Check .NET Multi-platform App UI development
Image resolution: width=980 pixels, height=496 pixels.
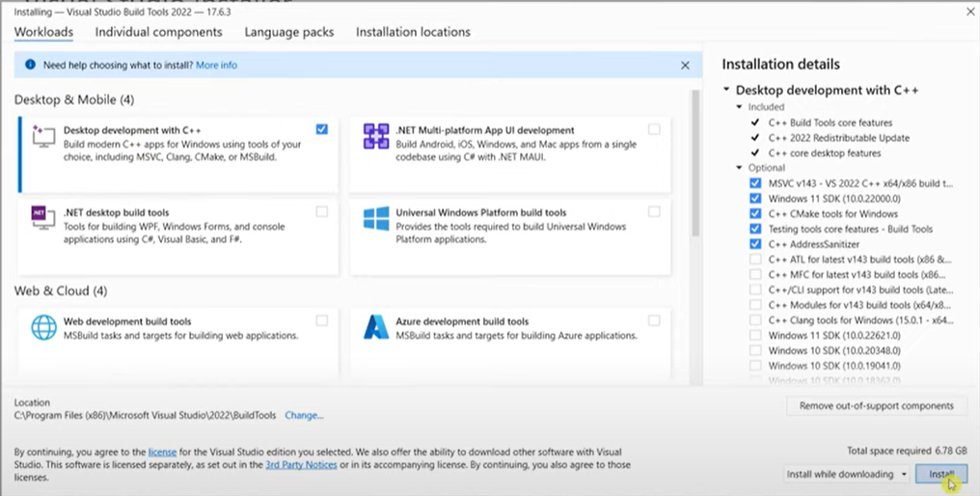(654, 129)
